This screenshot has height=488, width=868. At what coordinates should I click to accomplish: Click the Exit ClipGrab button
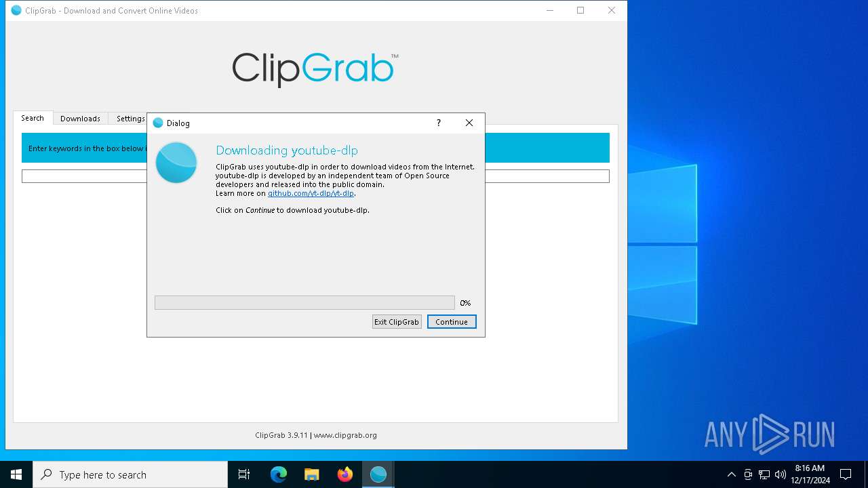point(397,322)
